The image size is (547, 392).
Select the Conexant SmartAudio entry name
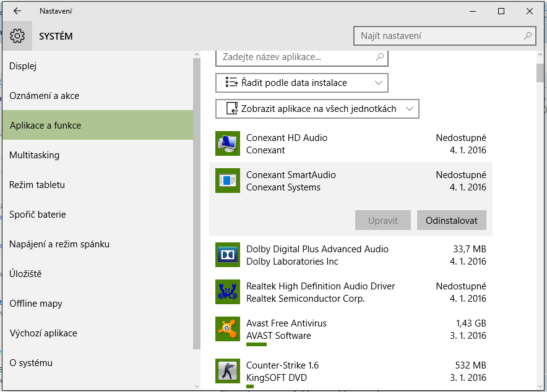[291, 175]
